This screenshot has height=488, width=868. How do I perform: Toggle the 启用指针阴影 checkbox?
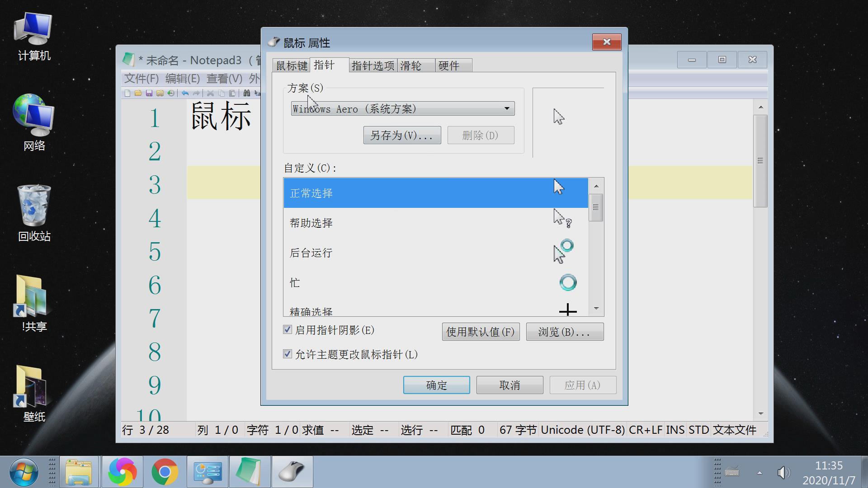pos(288,330)
